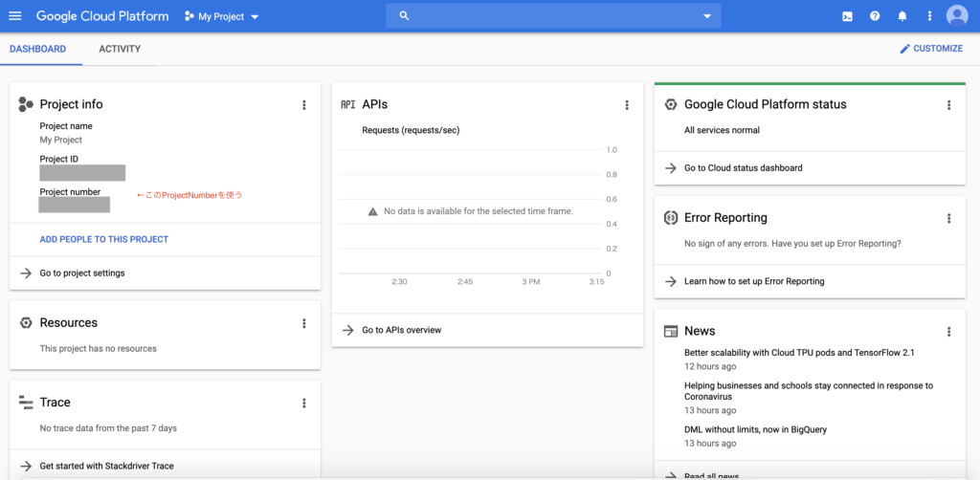980x480 pixels.
Task: Click arrow beside Learn how to set up Error Reporting
Action: [671, 281]
